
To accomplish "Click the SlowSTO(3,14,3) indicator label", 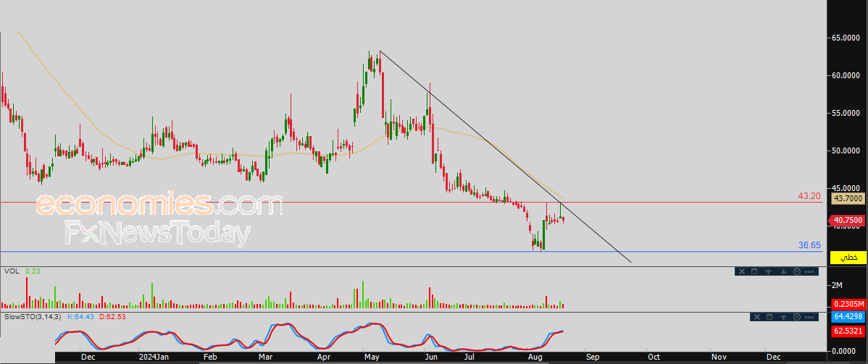I will (x=34, y=317).
